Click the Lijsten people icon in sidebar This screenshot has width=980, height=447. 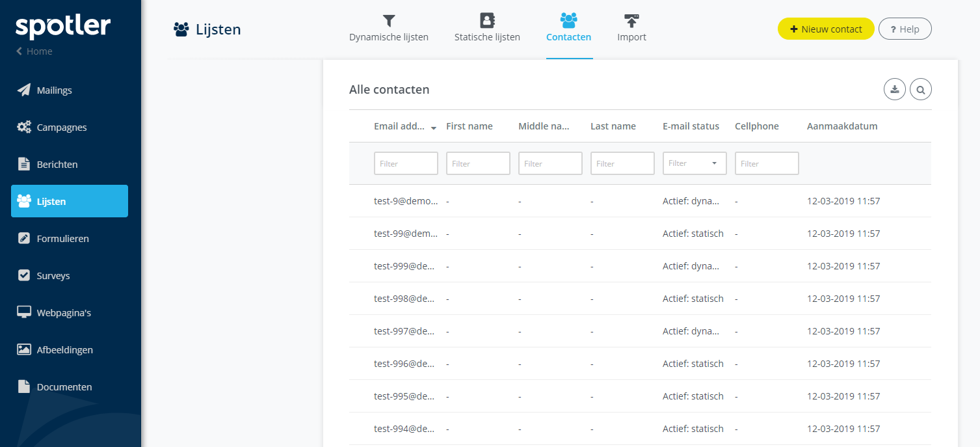24,201
